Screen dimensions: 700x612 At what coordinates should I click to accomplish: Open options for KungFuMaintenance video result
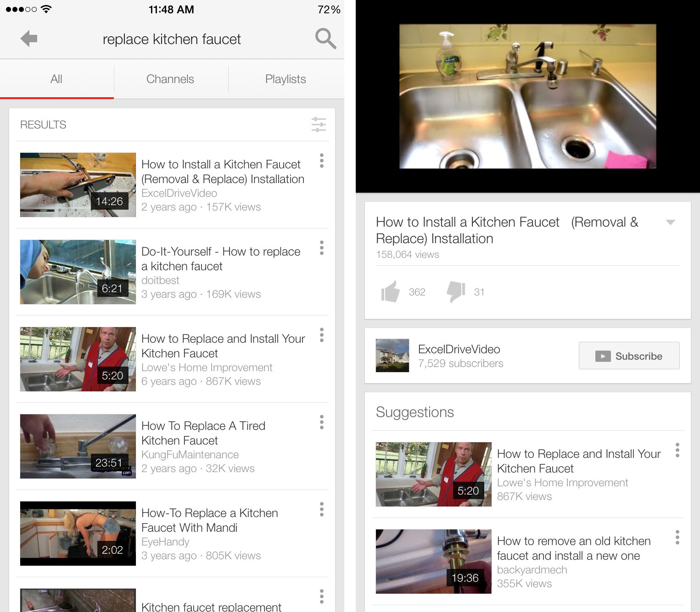pyautogui.click(x=322, y=422)
